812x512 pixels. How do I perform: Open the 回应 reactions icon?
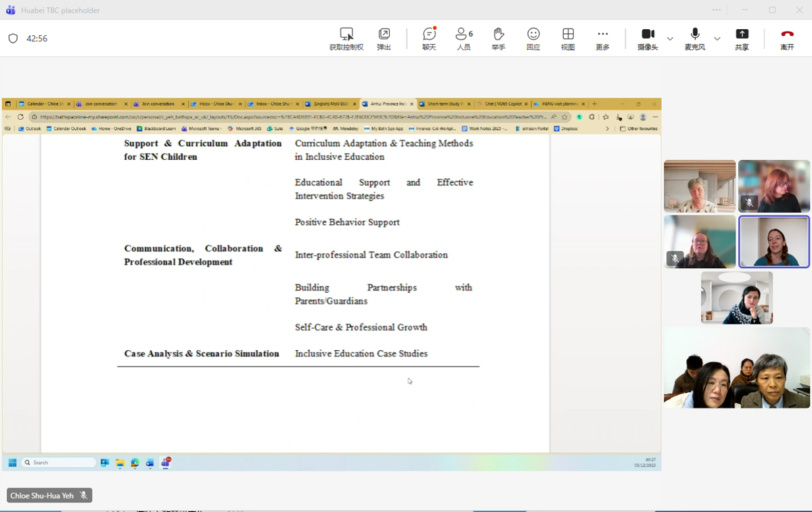533,35
